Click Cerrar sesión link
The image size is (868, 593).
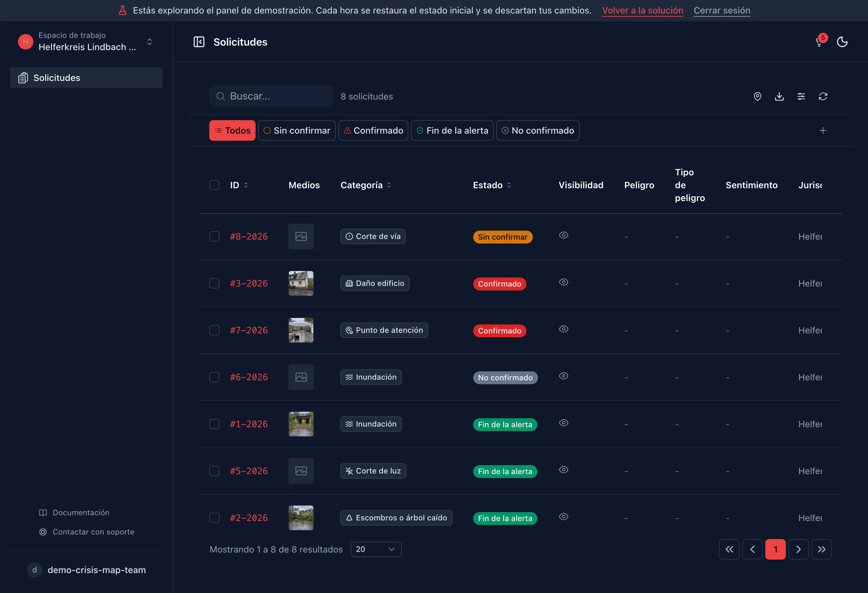tap(722, 11)
